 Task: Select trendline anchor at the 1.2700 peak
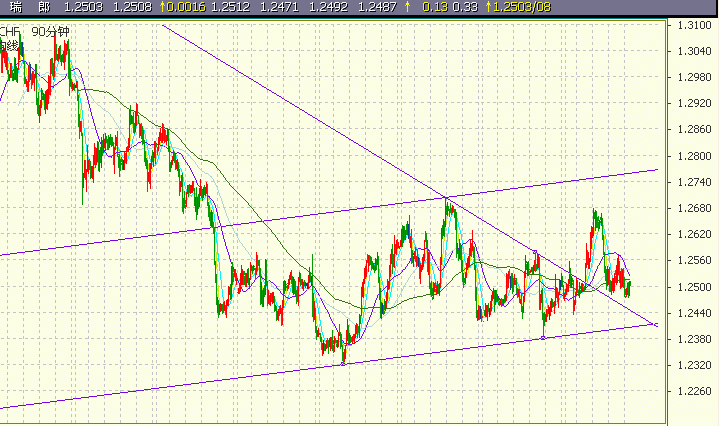[445, 198]
